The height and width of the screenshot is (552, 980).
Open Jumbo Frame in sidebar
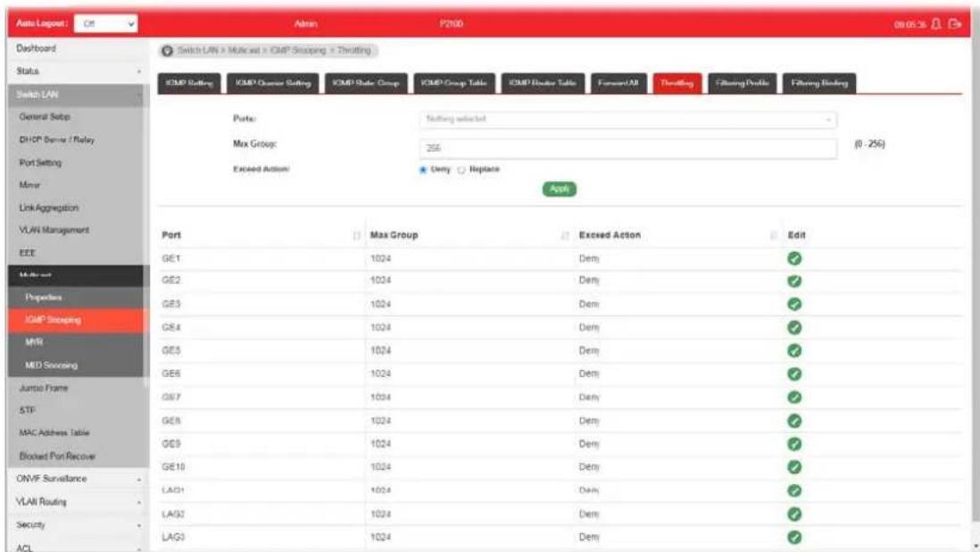pyautogui.click(x=44, y=389)
